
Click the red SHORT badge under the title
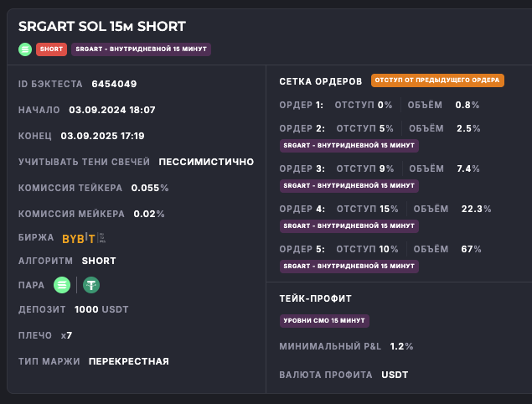(51, 49)
